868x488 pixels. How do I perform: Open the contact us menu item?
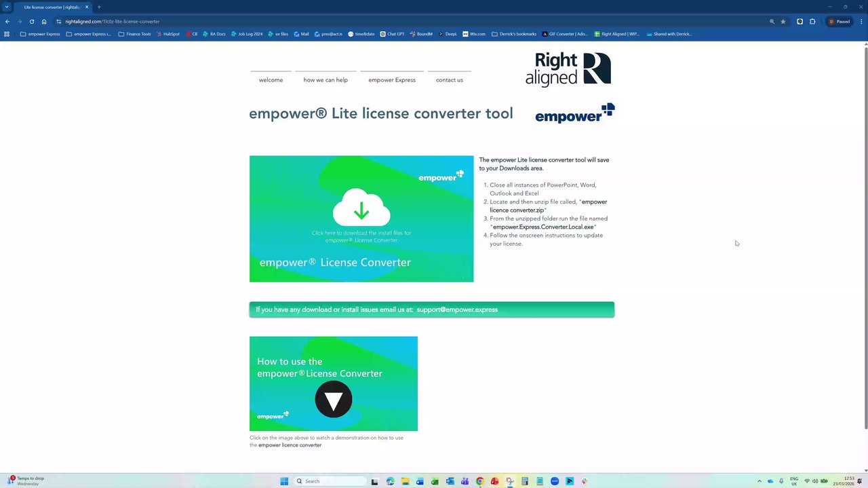(450, 80)
